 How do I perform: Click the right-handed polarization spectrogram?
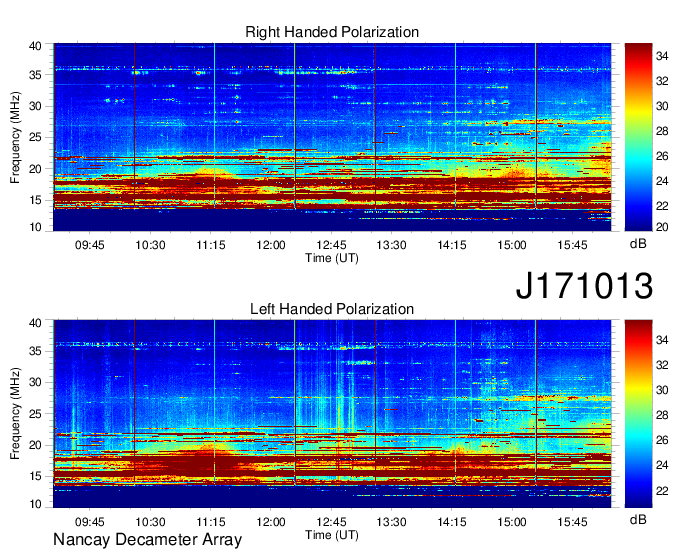point(332,137)
